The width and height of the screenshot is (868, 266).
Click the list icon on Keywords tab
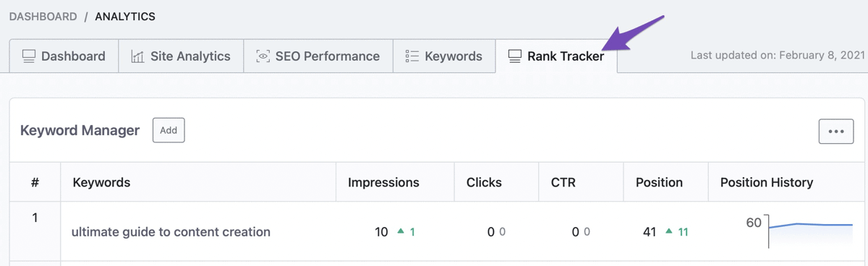[x=412, y=56]
